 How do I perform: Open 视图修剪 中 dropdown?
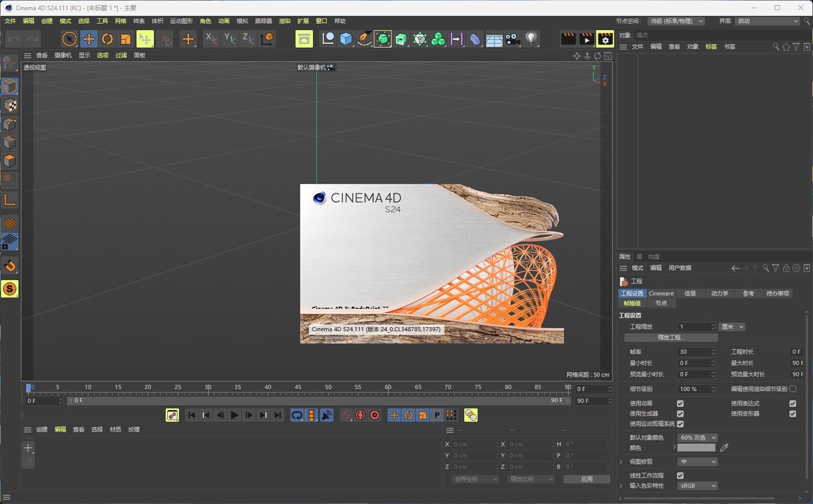[x=697, y=462]
